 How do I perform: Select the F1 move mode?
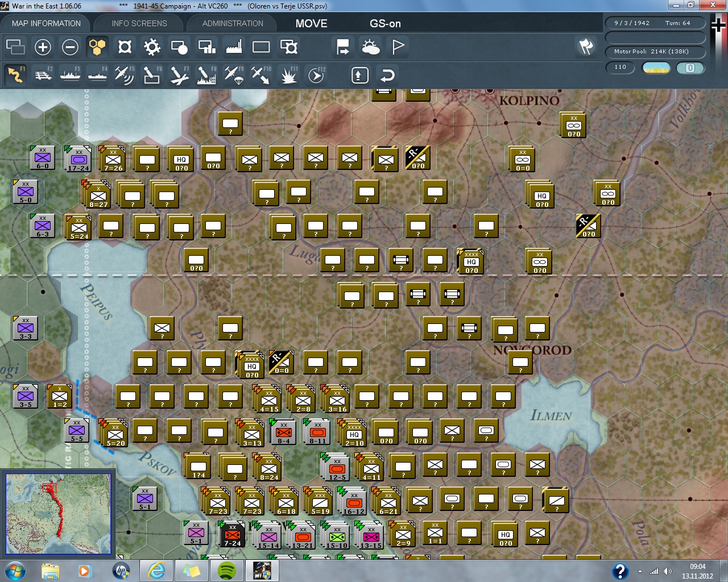click(x=15, y=75)
